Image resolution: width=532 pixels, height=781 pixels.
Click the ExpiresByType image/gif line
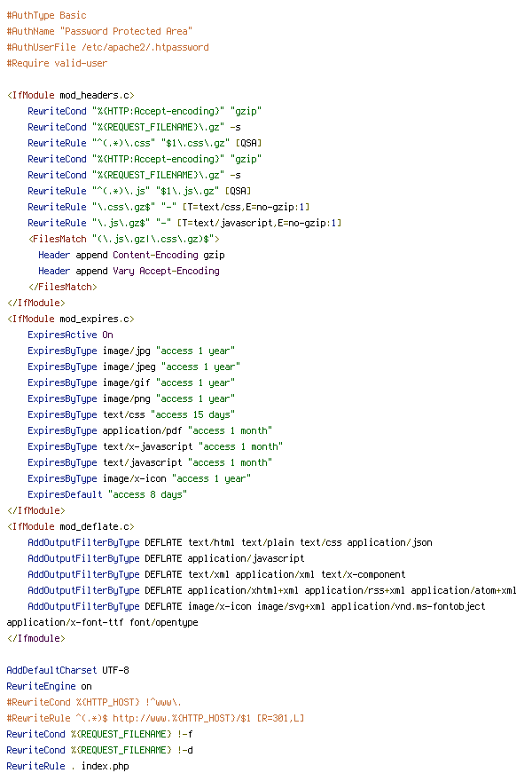coord(131,383)
